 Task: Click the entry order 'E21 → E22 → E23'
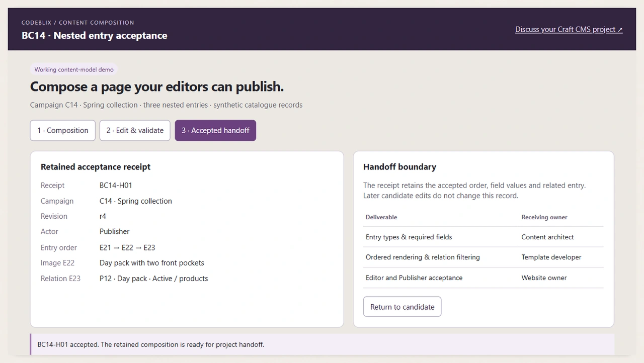tap(127, 247)
